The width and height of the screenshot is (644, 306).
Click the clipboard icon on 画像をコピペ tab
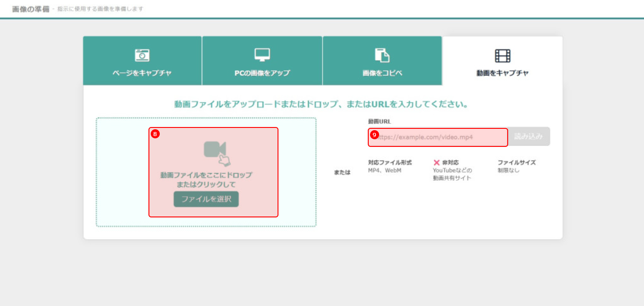pos(382,55)
